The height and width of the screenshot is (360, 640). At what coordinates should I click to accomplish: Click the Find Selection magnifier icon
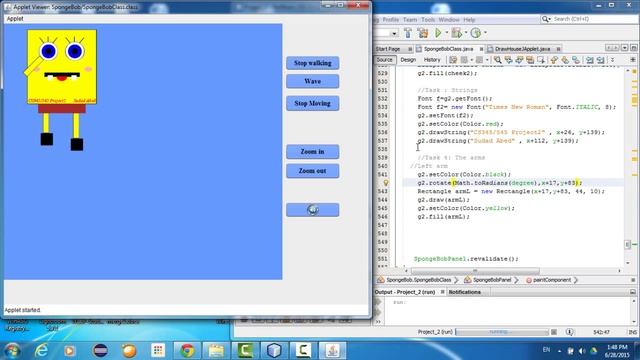pyautogui.click(x=498, y=60)
